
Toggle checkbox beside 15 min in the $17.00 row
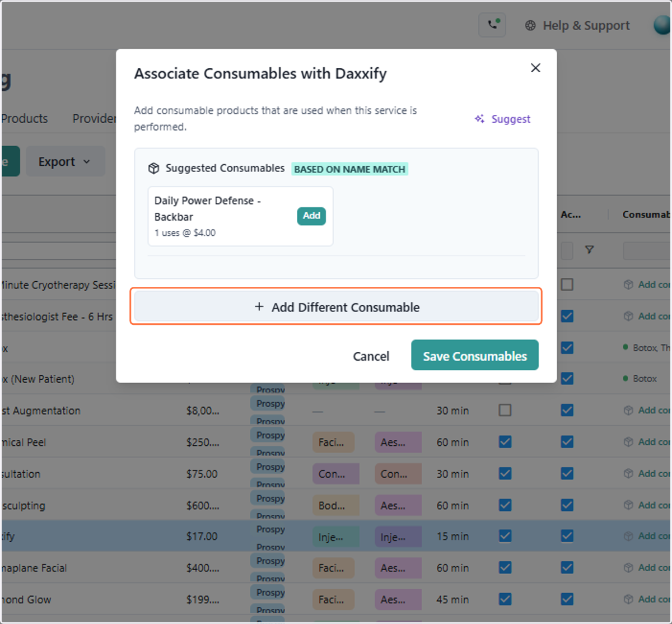tap(505, 536)
